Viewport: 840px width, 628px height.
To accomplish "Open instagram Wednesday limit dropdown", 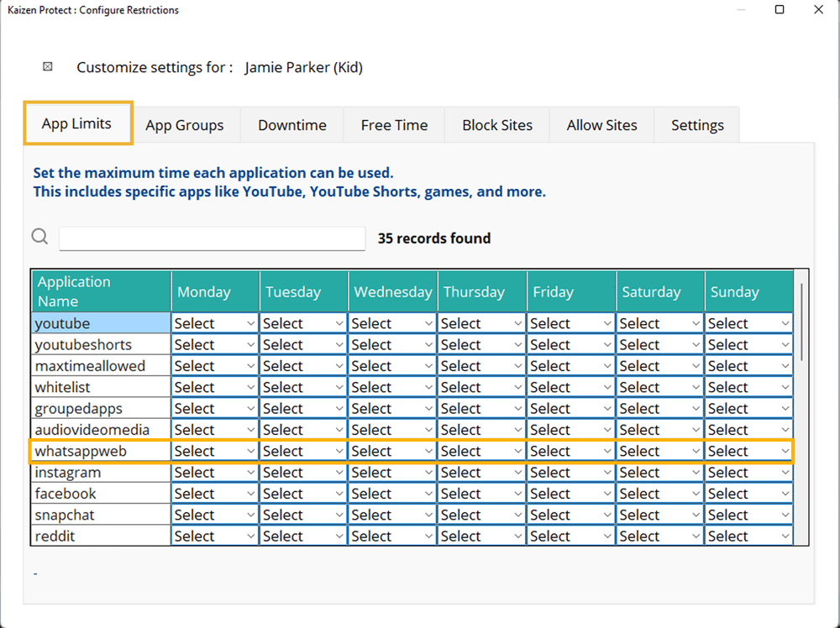I will tap(392, 473).
